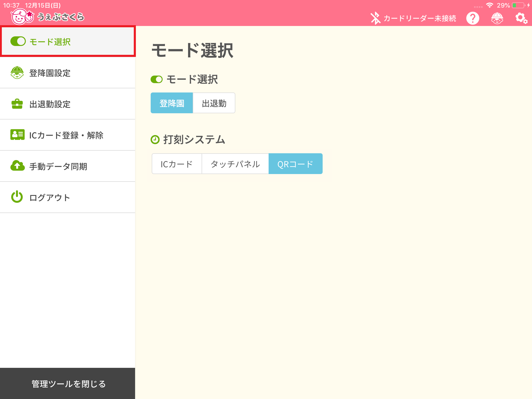Select the 出退勤 mode

(214, 103)
